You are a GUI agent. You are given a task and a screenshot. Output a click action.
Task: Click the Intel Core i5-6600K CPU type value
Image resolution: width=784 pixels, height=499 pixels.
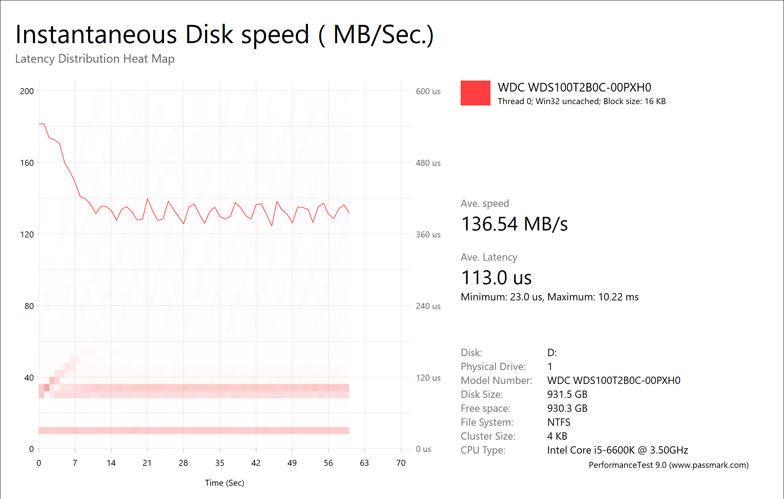[617, 450]
